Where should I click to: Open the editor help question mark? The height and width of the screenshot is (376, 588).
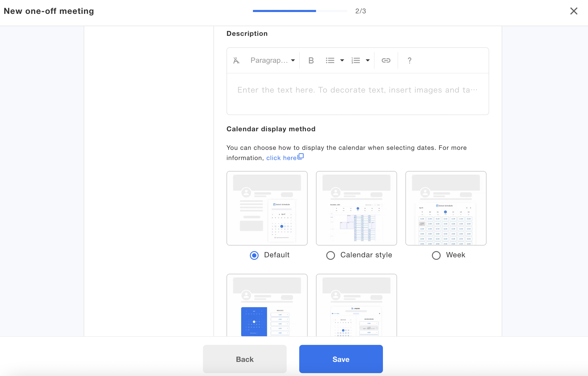click(409, 60)
